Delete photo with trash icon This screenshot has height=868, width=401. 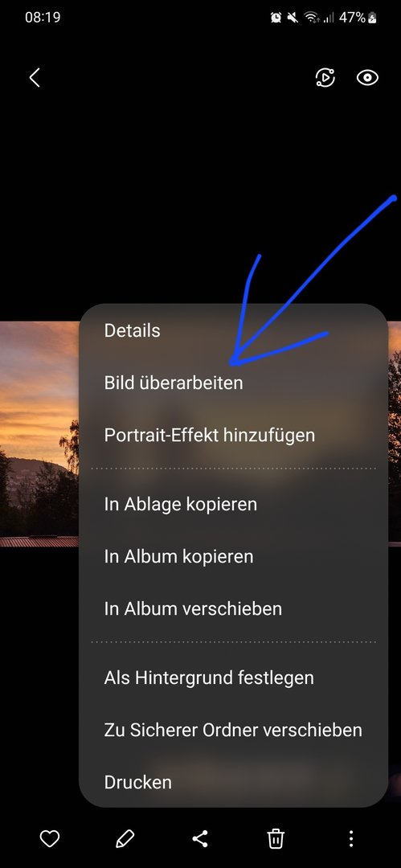[276, 838]
